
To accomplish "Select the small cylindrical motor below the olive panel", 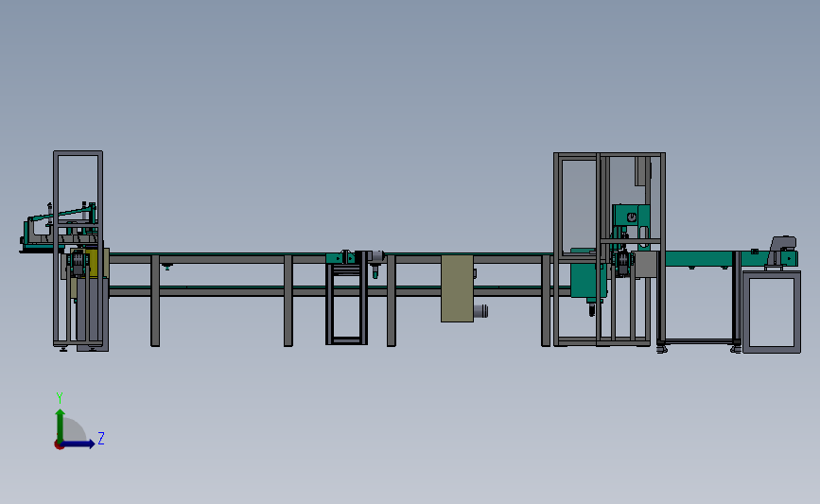I will pos(480,311).
